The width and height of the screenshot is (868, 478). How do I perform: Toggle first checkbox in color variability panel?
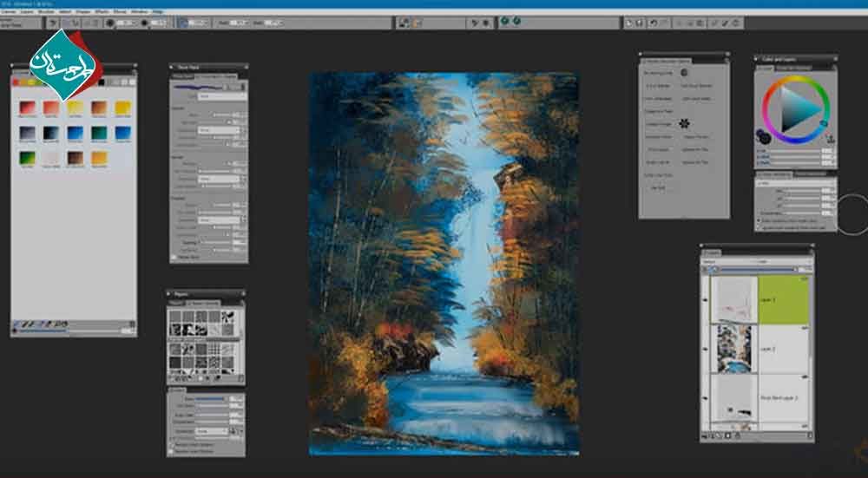[x=760, y=220]
